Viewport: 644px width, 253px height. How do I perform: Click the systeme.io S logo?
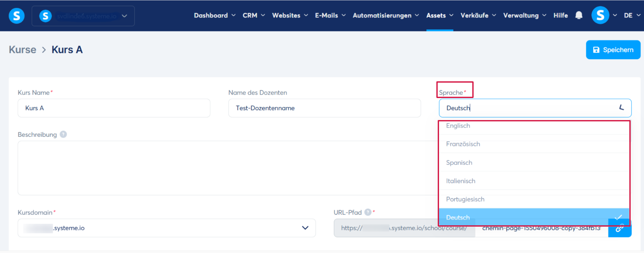click(16, 16)
